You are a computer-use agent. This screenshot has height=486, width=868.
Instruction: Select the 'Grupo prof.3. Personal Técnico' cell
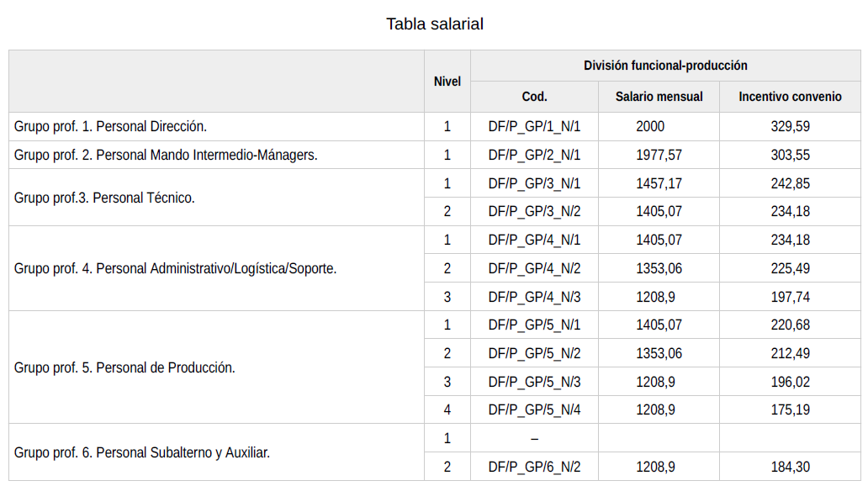point(104,198)
